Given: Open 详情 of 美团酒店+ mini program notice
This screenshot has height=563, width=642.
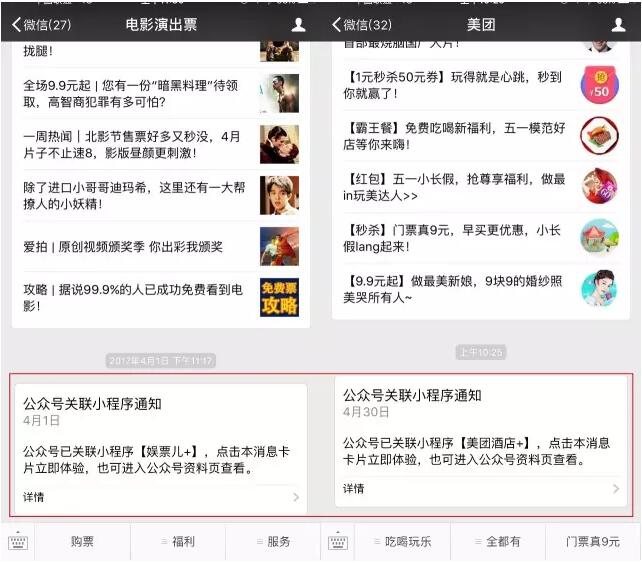Looking at the screenshot, I should [x=353, y=488].
